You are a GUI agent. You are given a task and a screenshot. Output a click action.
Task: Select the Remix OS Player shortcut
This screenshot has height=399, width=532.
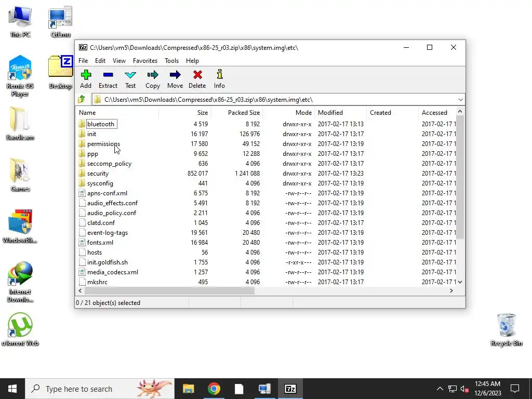tap(20, 76)
